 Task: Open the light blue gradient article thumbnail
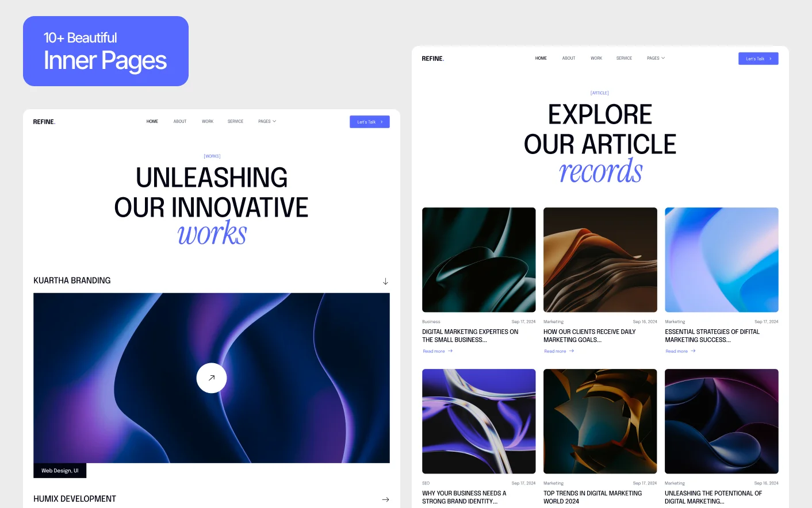(x=721, y=260)
